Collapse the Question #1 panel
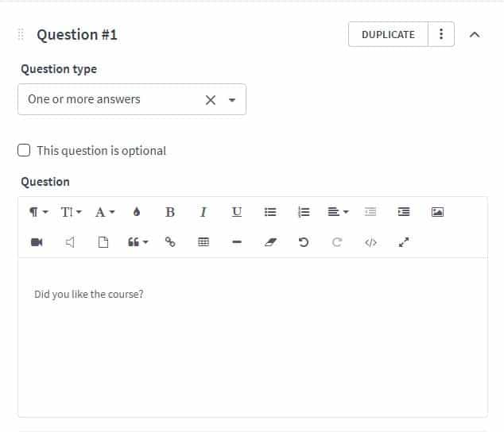Image resolution: width=504 pixels, height=432 pixels. pyautogui.click(x=475, y=34)
